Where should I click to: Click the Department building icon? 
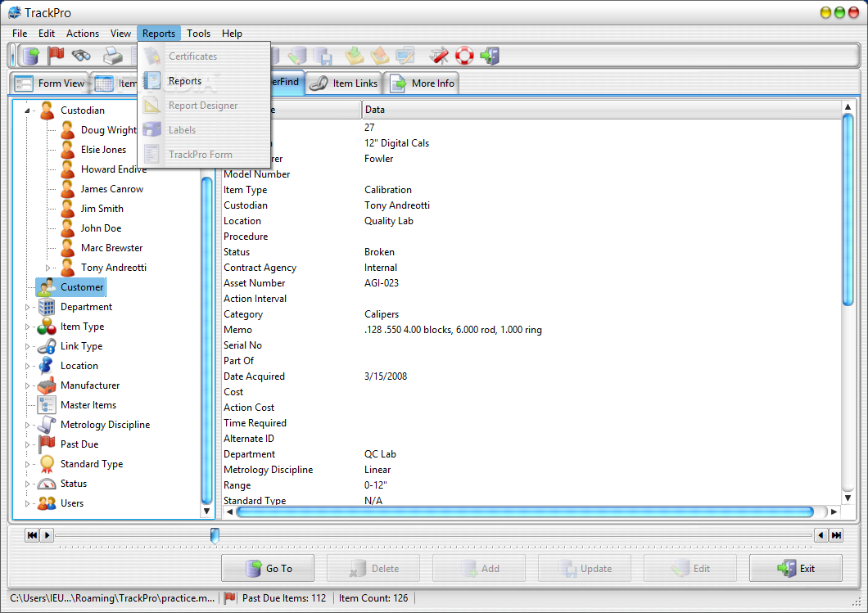(x=47, y=307)
